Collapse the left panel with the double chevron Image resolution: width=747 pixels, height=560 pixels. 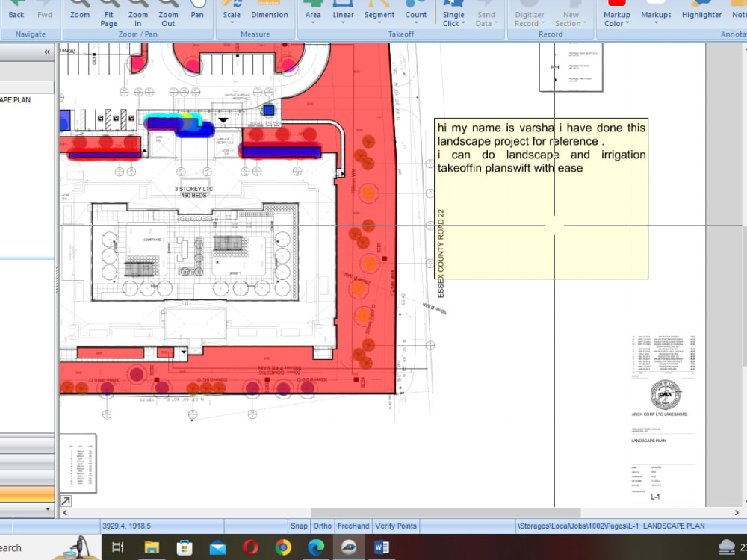pos(46,52)
